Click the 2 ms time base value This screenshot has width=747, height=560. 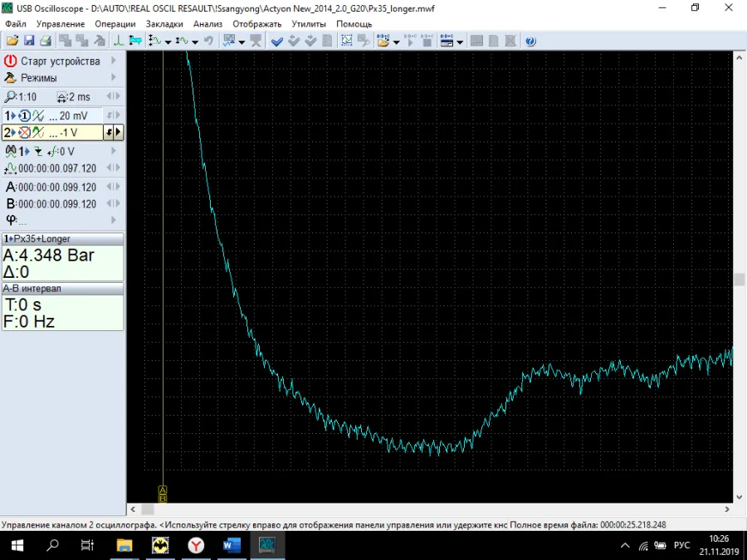click(81, 97)
